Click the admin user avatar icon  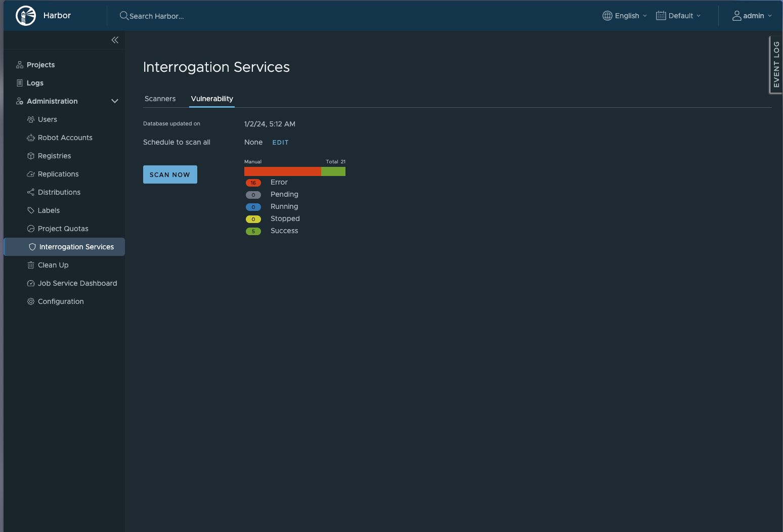pos(737,16)
